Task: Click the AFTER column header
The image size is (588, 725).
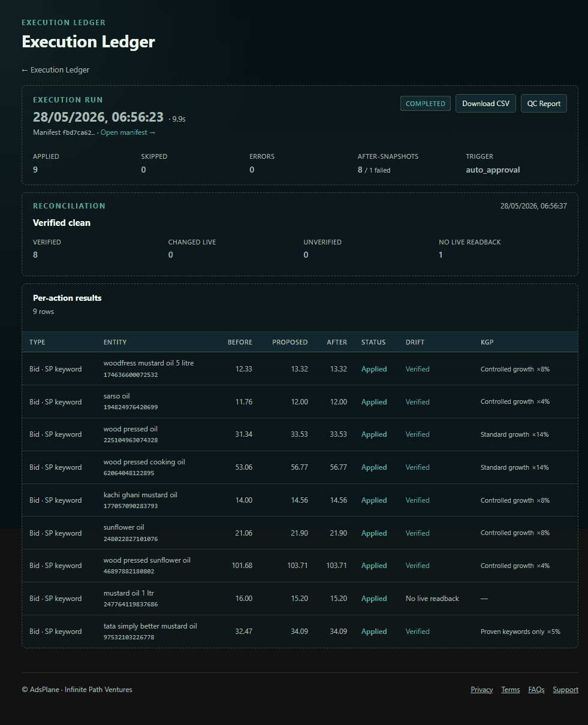Action: (x=337, y=342)
